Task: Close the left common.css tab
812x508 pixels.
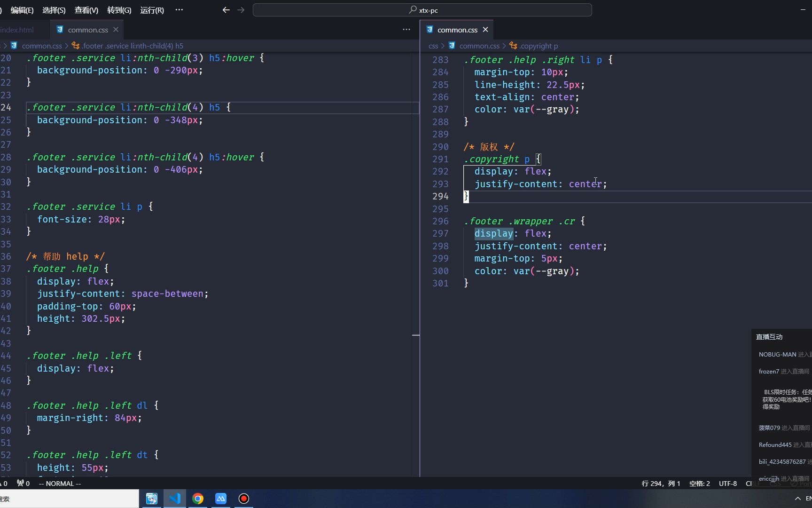Action: point(116,30)
